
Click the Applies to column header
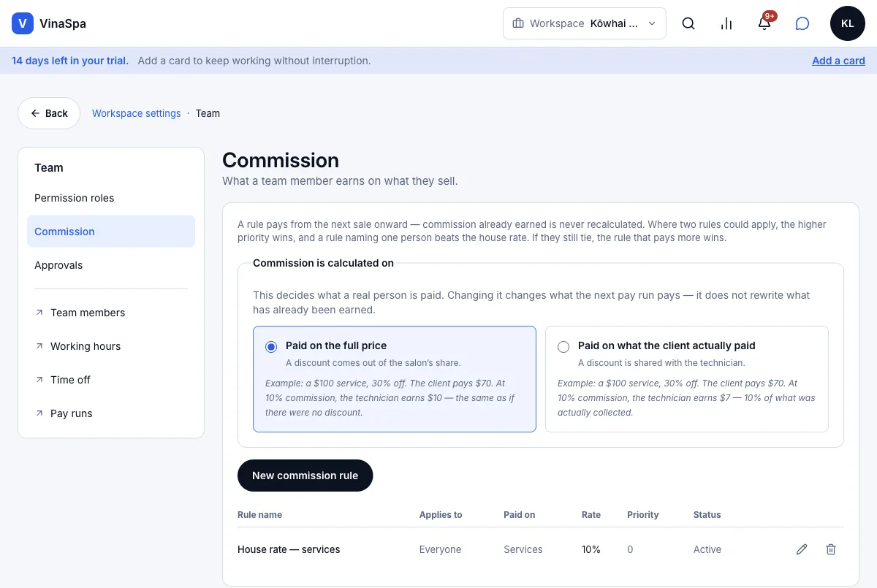(x=441, y=515)
